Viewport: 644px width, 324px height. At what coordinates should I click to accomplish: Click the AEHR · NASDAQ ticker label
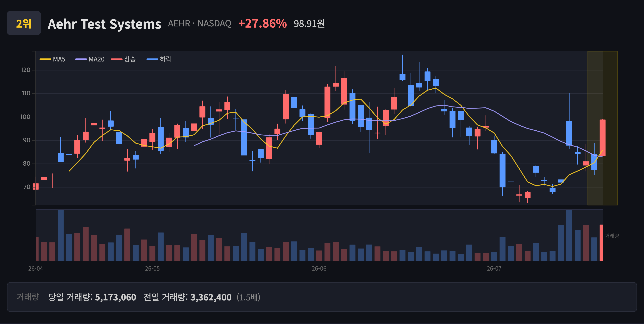click(200, 24)
